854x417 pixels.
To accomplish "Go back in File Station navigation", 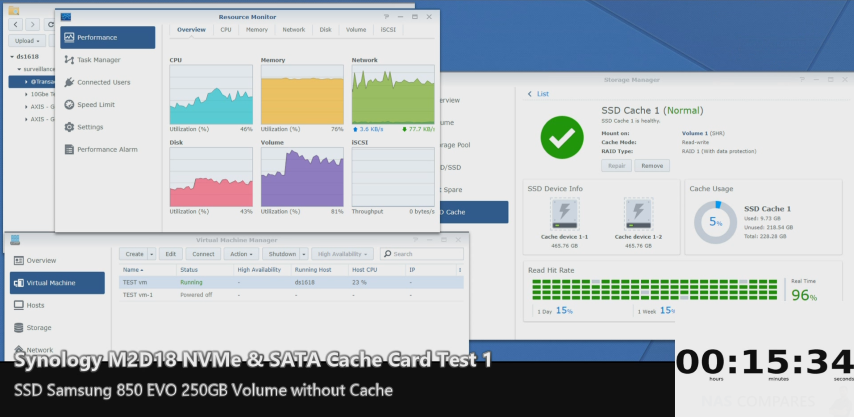I will coord(15,24).
